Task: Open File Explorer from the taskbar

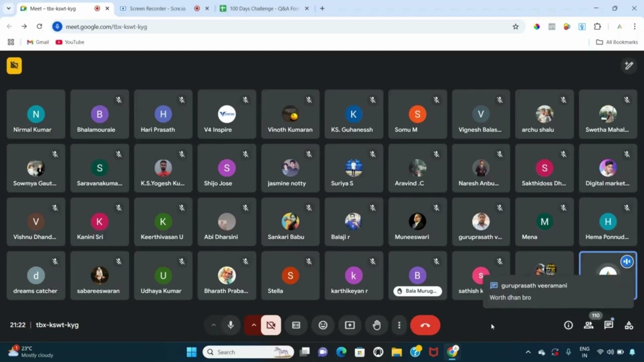Action: [397, 352]
